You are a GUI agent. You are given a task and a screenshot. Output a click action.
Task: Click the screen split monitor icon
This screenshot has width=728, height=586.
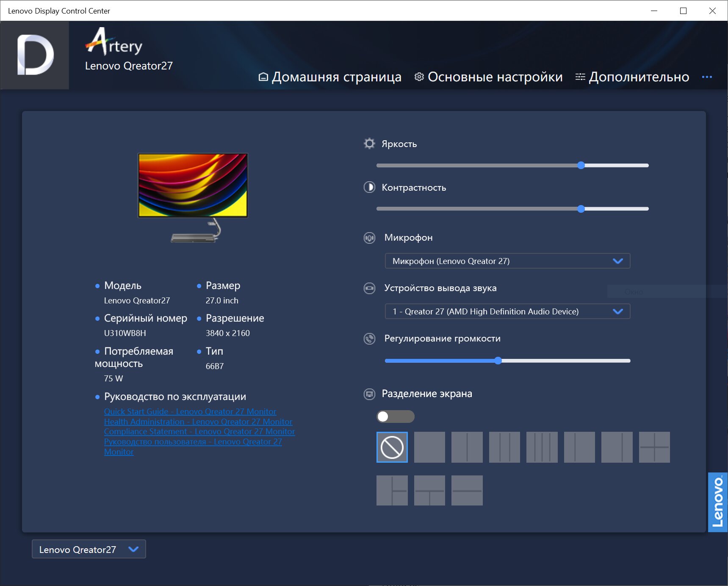(369, 394)
